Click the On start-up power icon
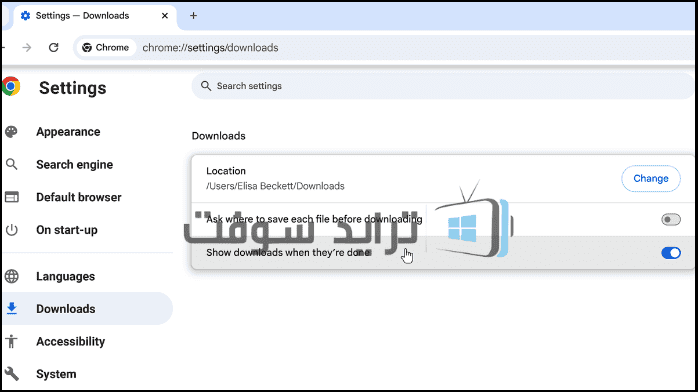Screen dimensions: 698x392 coord(12,230)
